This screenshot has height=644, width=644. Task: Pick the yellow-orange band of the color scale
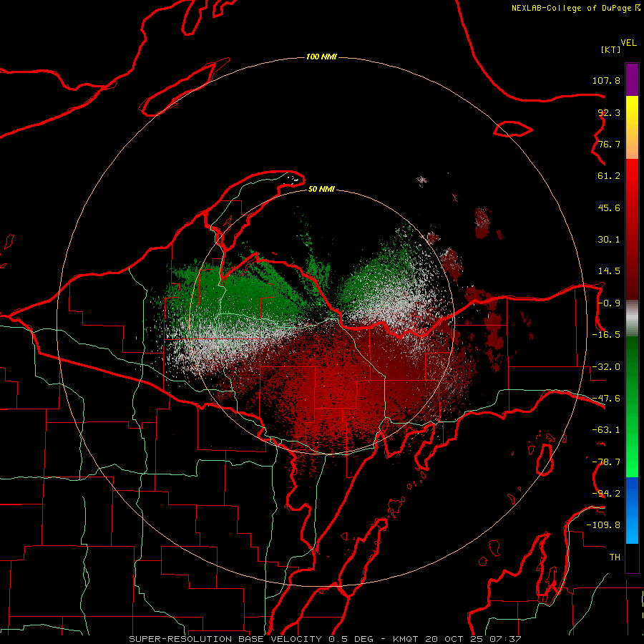coord(632,127)
